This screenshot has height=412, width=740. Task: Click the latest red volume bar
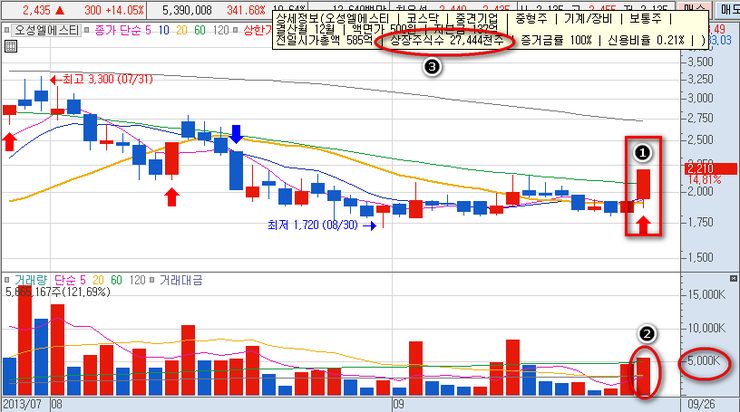[644, 376]
